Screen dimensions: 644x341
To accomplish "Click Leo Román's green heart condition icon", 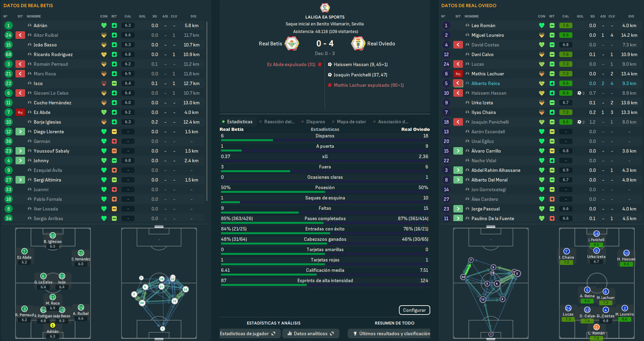I will (x=542, y=26).
